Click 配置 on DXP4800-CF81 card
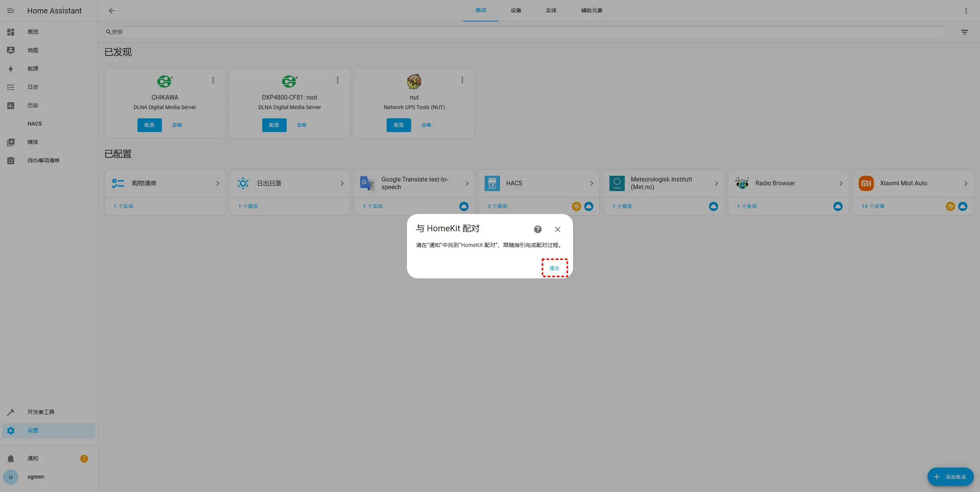Viewport: 980px width, 492px height. tap(274, 125)
